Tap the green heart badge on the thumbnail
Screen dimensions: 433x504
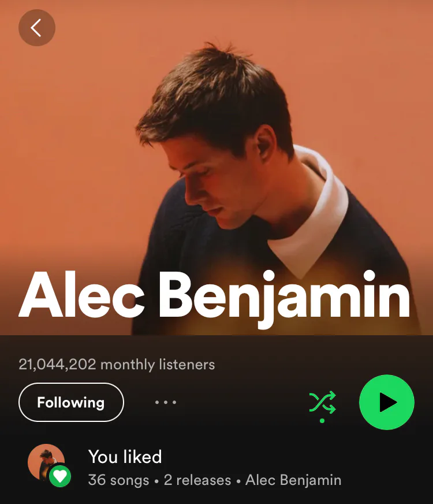(60, 476)
